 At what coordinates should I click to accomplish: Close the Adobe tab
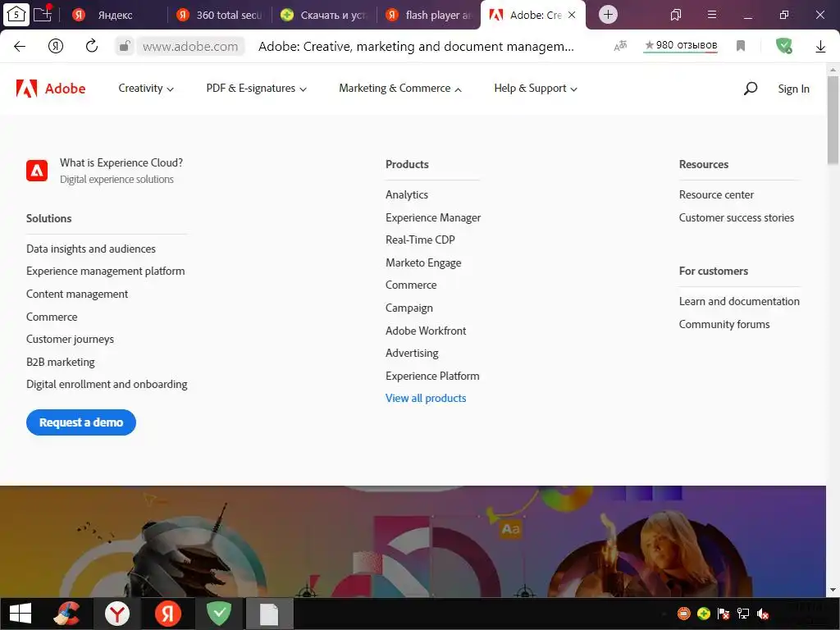click(x=572, y=15)
